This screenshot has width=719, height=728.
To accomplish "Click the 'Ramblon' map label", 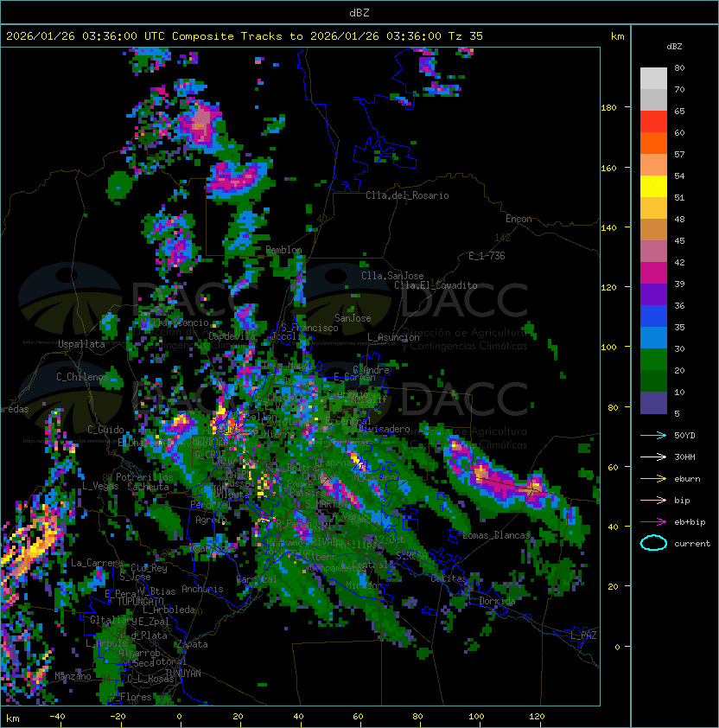I will pos(283,250).
